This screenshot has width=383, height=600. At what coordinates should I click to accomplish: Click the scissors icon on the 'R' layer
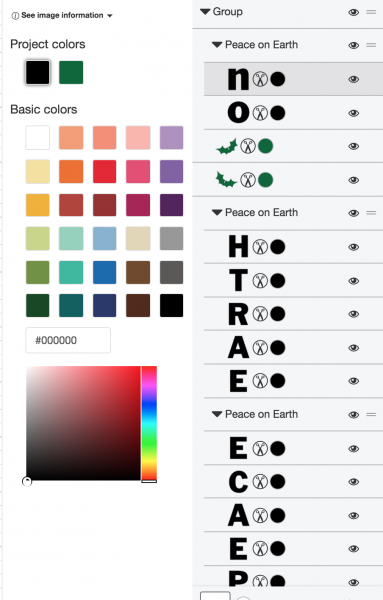pyautogui.click(x=260, y=314)
